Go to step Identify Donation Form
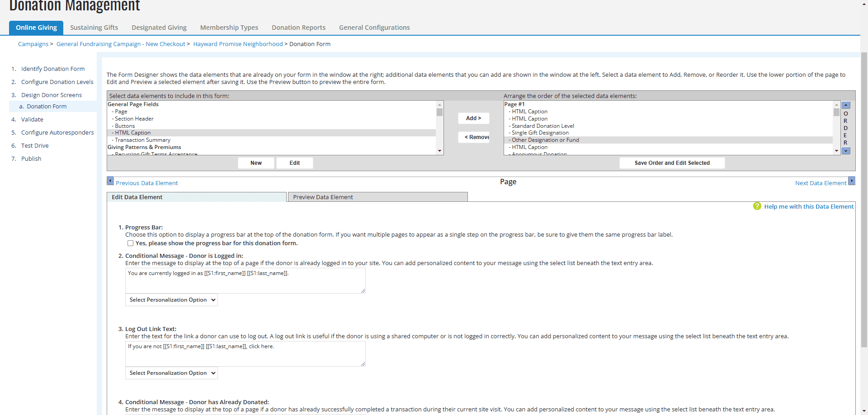 coord(53,69)
